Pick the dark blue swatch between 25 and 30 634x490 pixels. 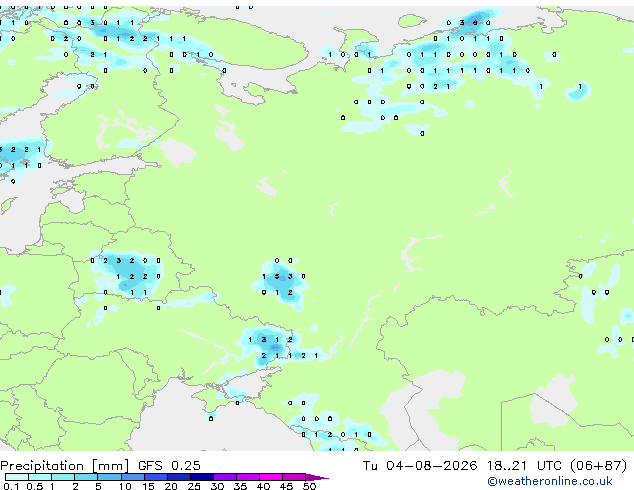(201, 477)
